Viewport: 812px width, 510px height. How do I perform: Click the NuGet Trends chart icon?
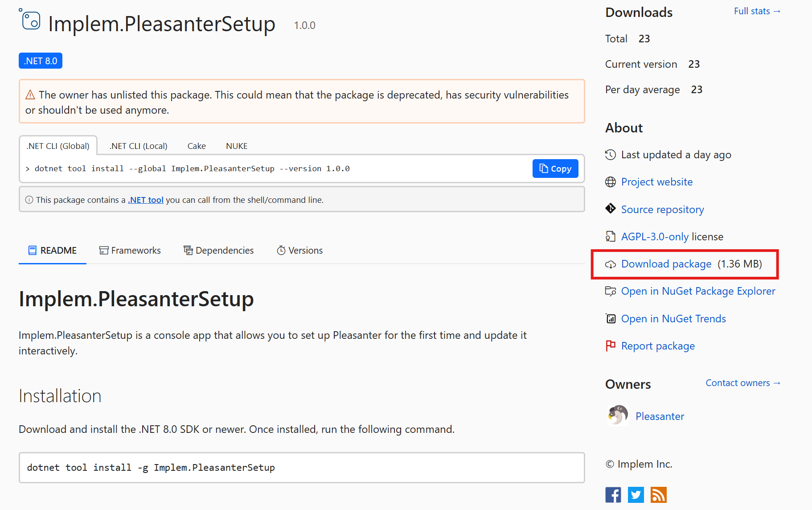click(x=610, y=318)
